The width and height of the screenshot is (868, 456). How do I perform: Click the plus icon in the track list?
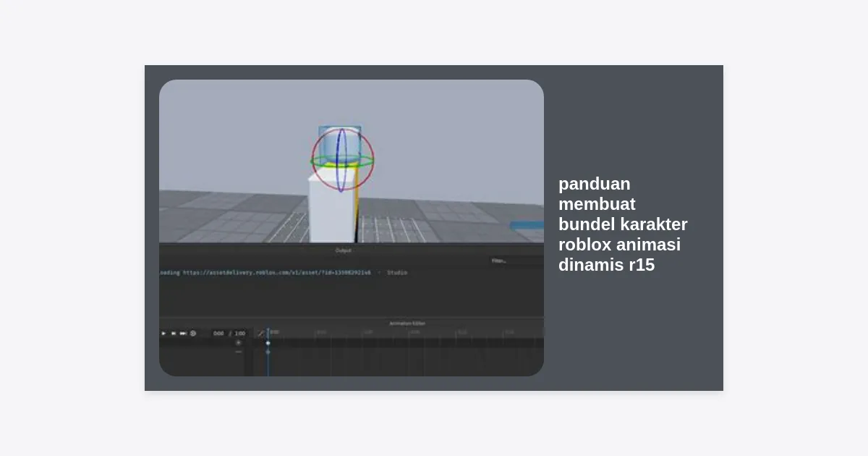(x=238, y=342)
